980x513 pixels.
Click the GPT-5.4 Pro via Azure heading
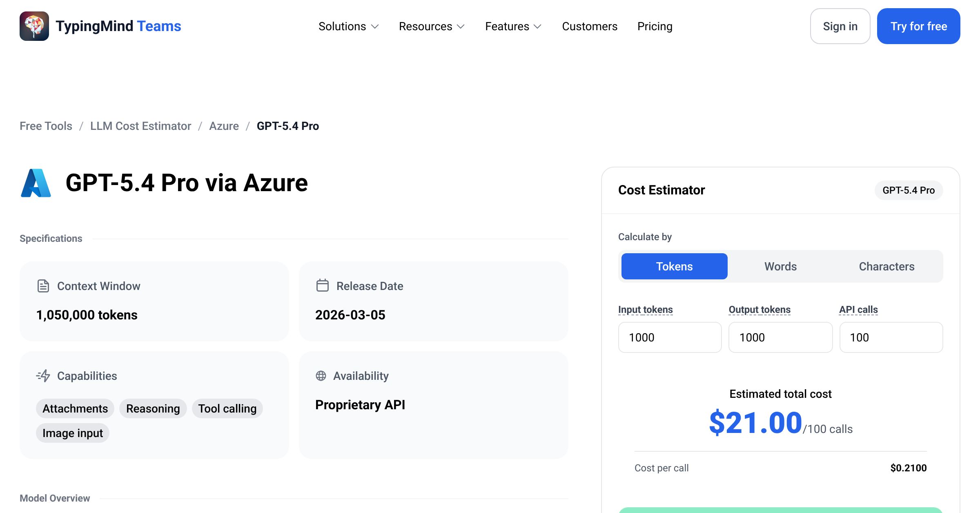pyautogui.click(x=187, y=183)
